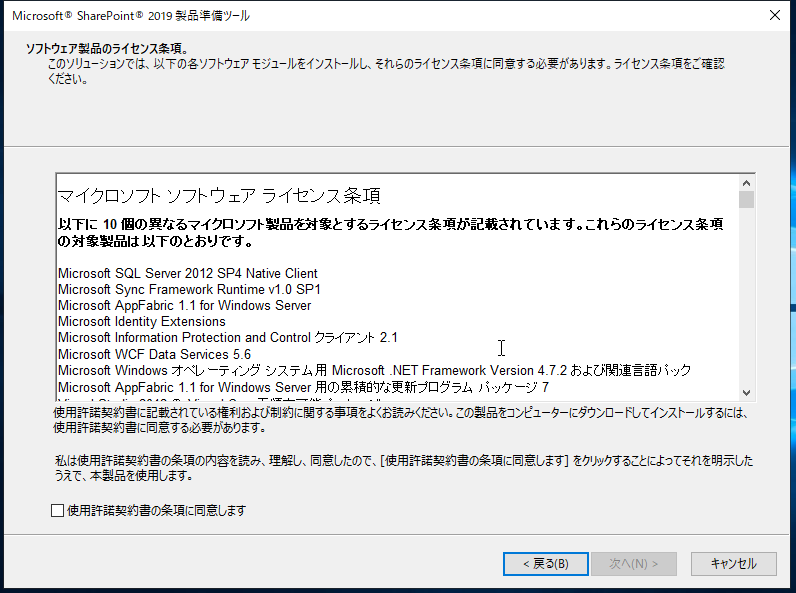This screenshot has width=796, height=593.
Task: Click the Microsoft Information Protection and Control line
Action: tap(228, 338)
